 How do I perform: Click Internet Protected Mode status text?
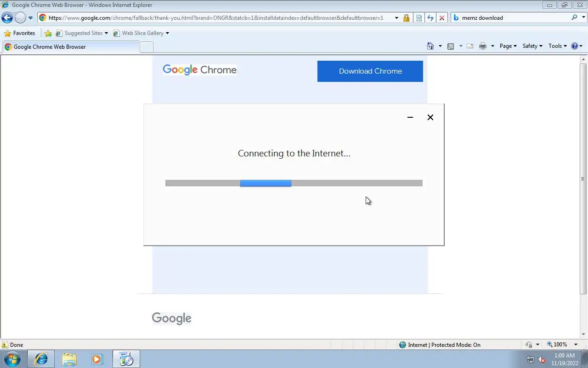(x=444, y=345)
